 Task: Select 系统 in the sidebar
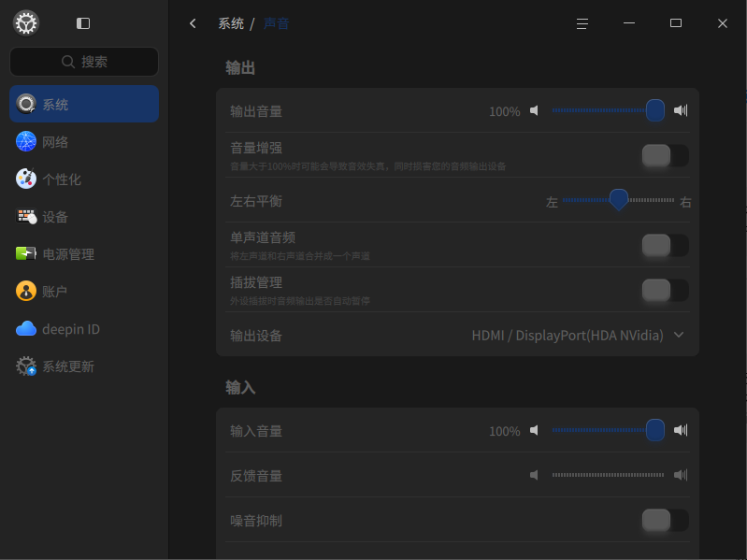click(x=84, y=104)
